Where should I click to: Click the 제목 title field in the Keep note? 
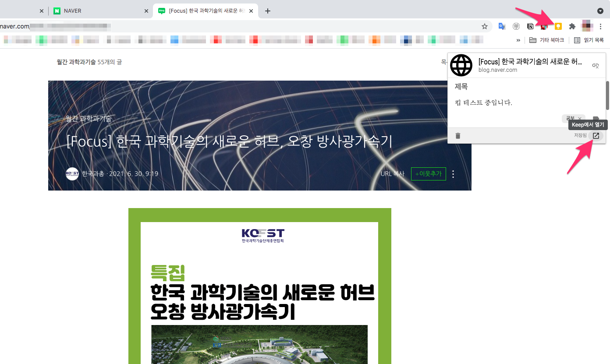pos(461,87)
